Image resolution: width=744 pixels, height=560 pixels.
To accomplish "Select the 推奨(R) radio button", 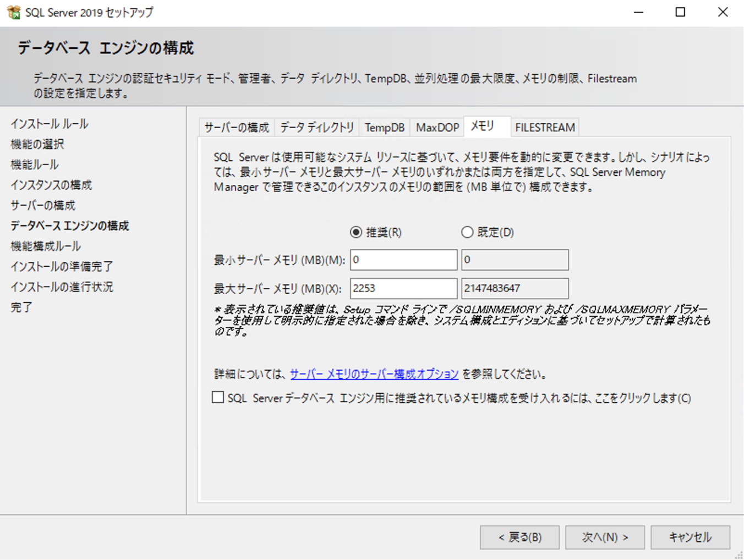I will click(356, 232).
